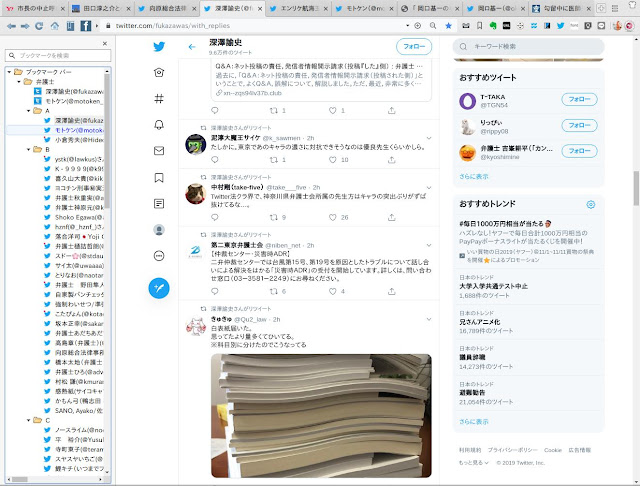Open the Explore hashtag icon

[x=159, y=98]
